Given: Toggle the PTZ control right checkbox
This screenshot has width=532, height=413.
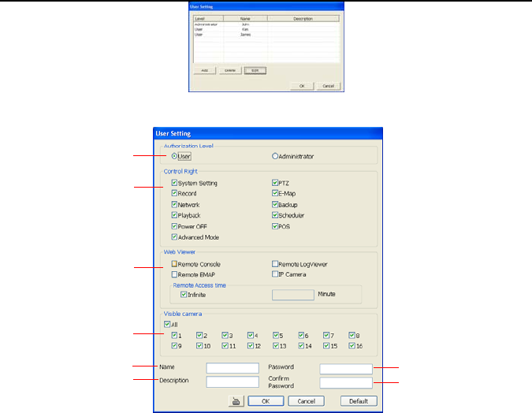Looking at the screenshot, I should pos(275,183).
